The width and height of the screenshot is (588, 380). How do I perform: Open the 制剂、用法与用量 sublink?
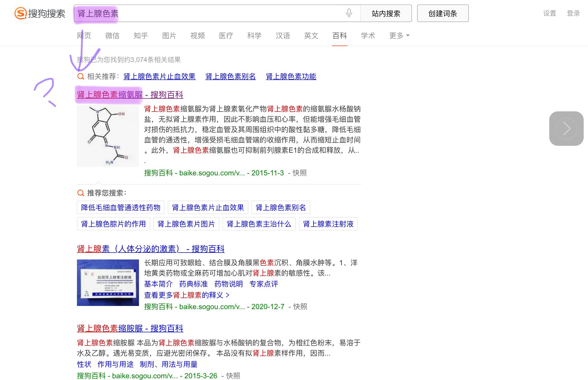click(x=169, y=365)
